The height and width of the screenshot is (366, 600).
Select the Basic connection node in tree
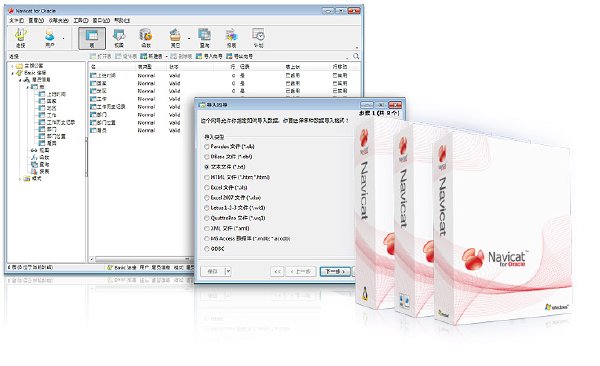tap(31, 72)
